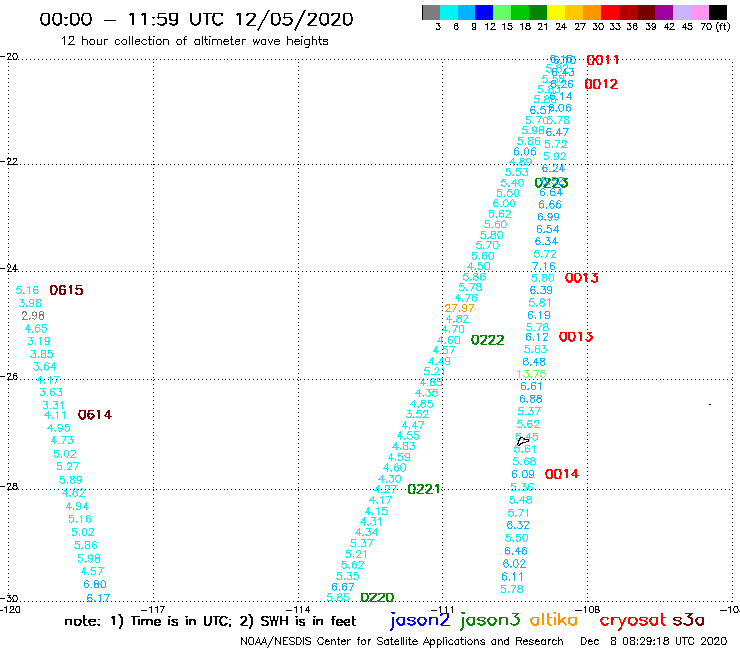Click the 6.80 wave height reading
This screenshot has height=650, width=740.
point(95,584)
